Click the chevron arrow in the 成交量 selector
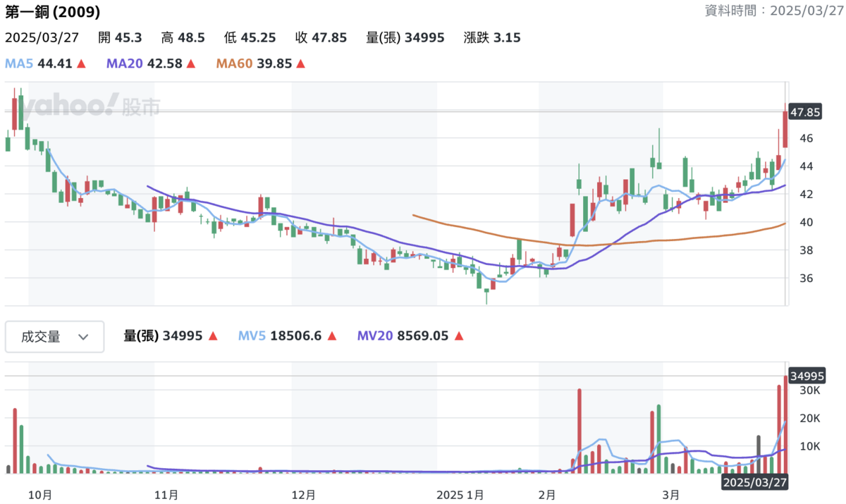846x504 pixels. 83,337
